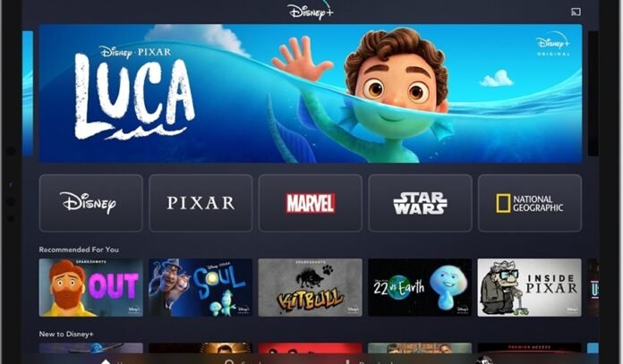
Task: Open the Marvel brand tile
Action: [311, 203]
